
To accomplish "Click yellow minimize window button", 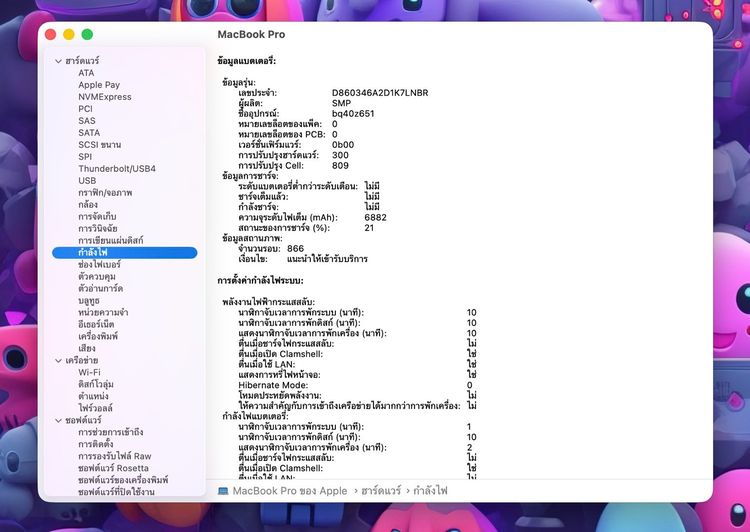I will [x=69, y=34].
